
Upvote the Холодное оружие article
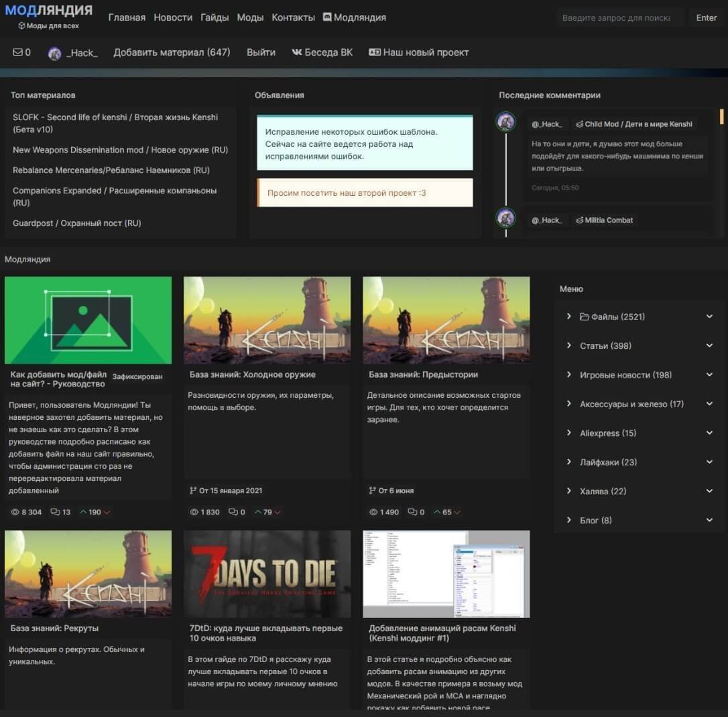(x=257, y=512)
